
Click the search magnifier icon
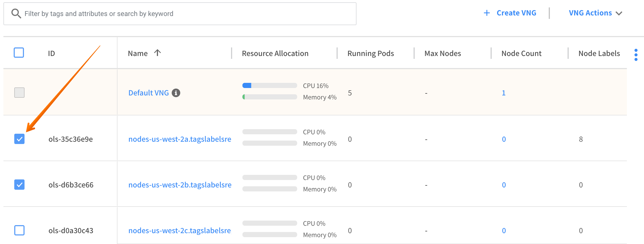(x=16, y=14)
